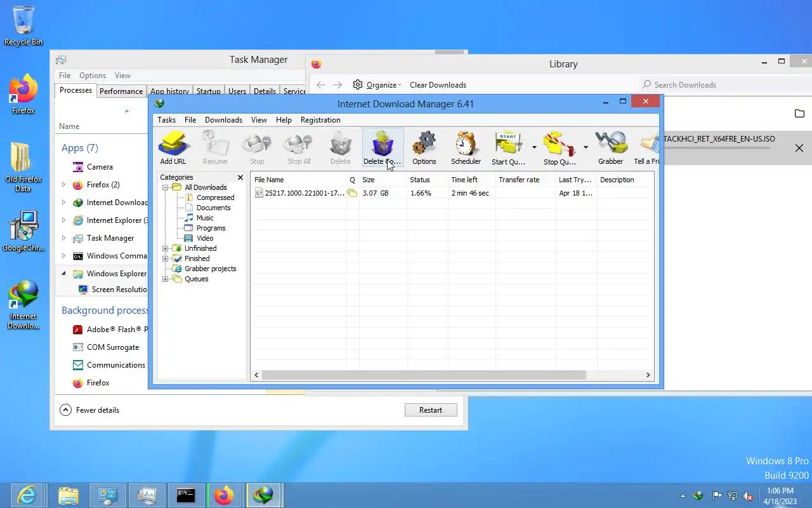Sort by Status column header
The width and height of the screenshot is (812, 508).
(427, 180)
